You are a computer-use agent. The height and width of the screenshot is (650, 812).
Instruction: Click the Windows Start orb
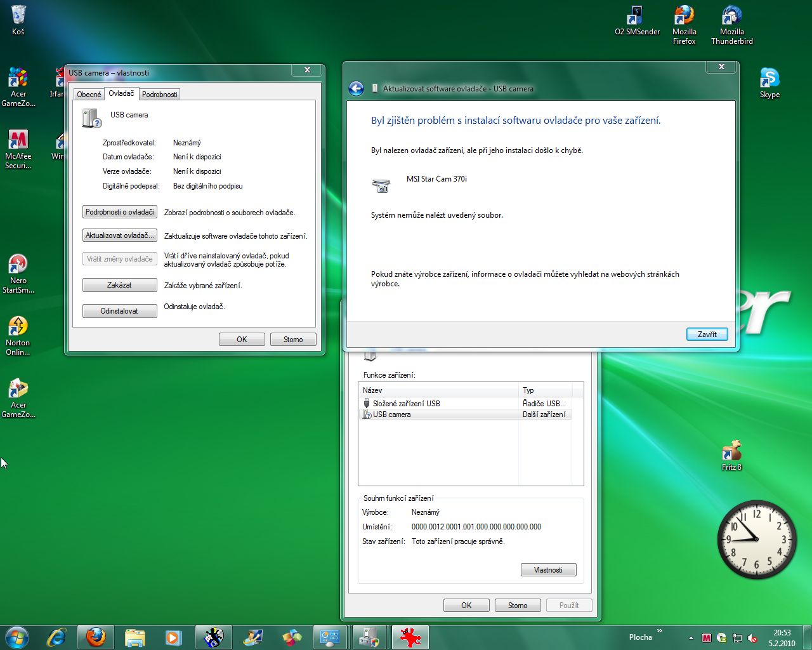click(17, 637)
